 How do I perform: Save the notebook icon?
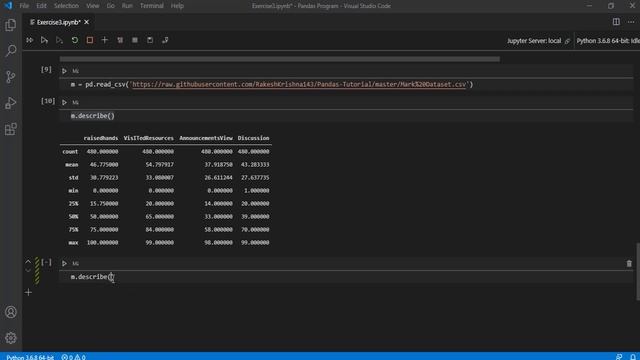pyautogui.click(x=150, y=40)
